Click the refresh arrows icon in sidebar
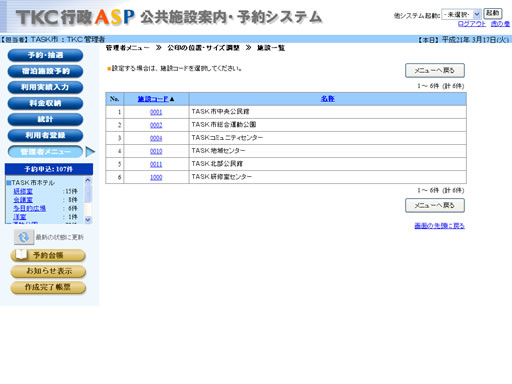Viewport: 512px width, 384px height. (x=24, y=237)
